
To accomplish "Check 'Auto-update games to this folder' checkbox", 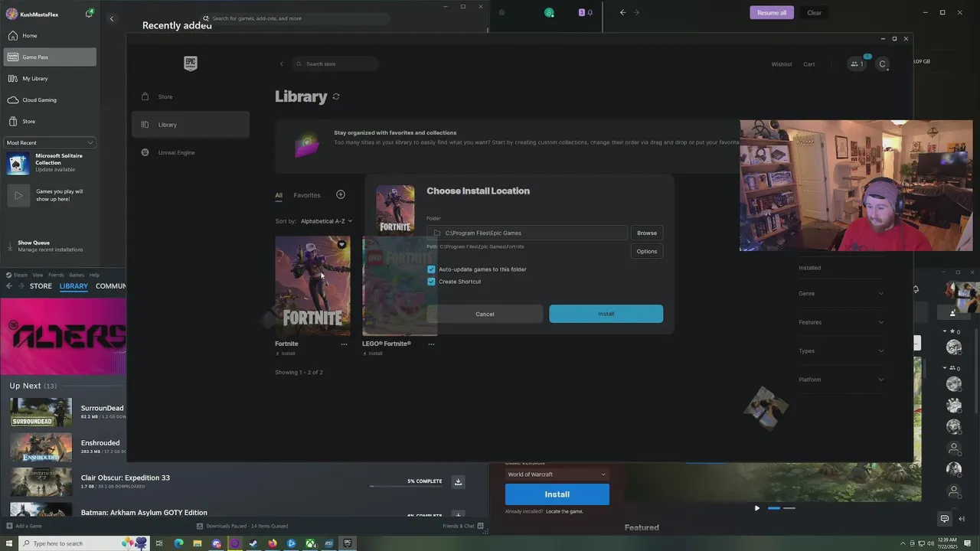I will [431, 269].
